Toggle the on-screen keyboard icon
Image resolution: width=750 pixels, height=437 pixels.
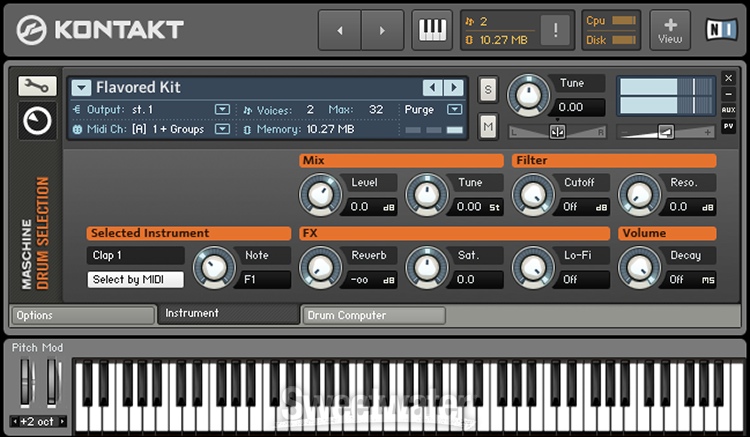(432, 31)
